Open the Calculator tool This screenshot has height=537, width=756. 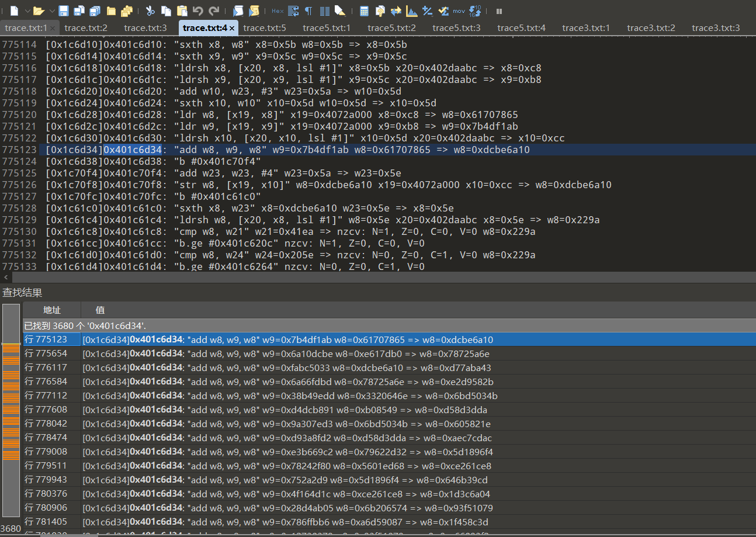pyautogui.click(x=364, y=11)
